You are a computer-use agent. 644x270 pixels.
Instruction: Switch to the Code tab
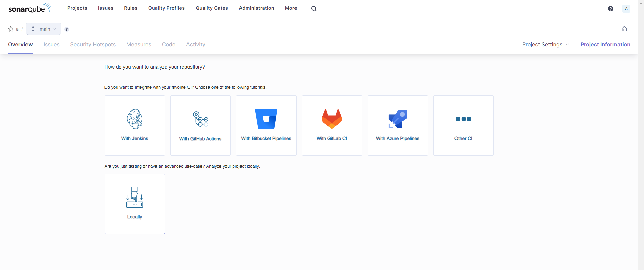[x=169, y=44]
